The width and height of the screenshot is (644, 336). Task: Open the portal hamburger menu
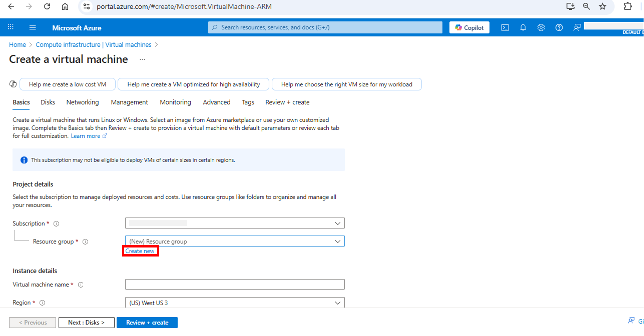tap(32, 27)
